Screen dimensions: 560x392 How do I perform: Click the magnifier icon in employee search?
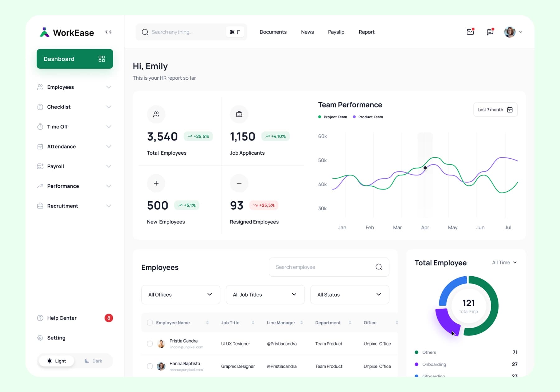coord(379,267)
